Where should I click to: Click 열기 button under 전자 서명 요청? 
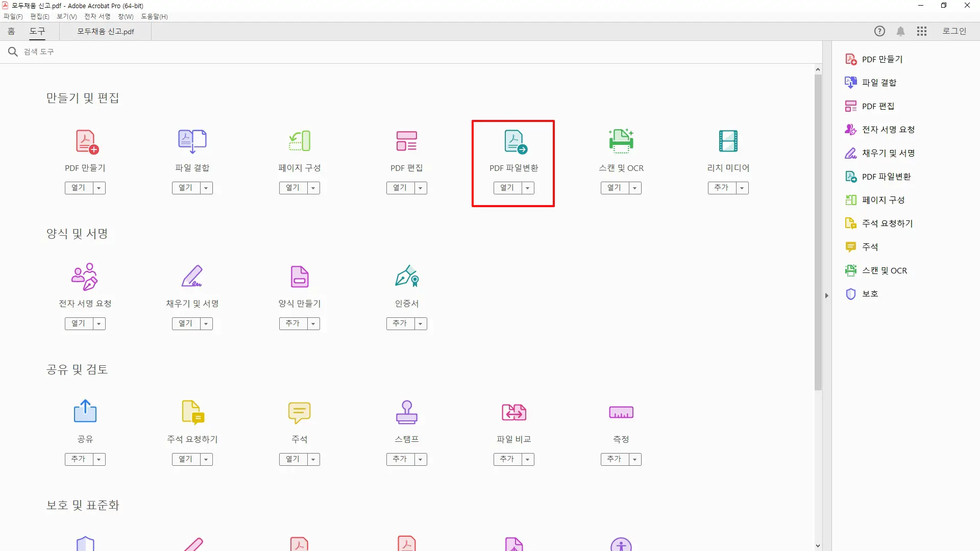point(79,324)
